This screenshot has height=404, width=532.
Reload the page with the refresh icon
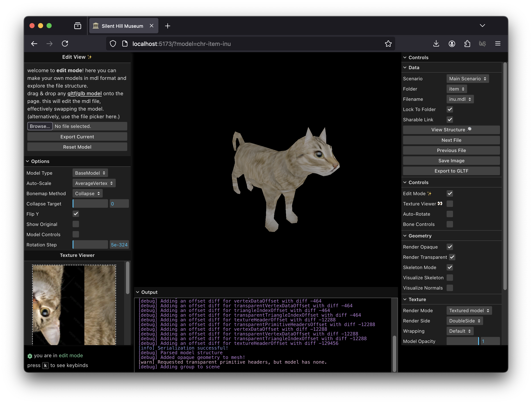[x=65, y=44]
